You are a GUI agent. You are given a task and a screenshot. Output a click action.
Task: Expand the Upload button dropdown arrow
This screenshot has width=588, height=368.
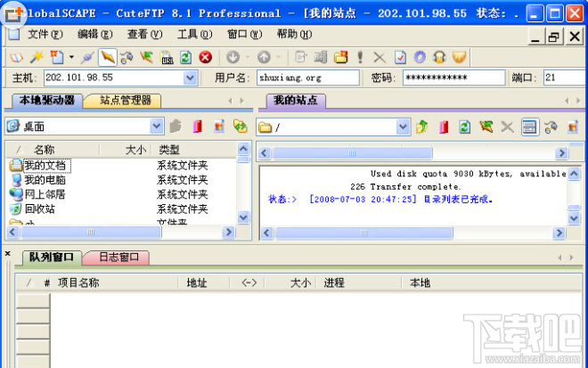click(x=278, y=57)
